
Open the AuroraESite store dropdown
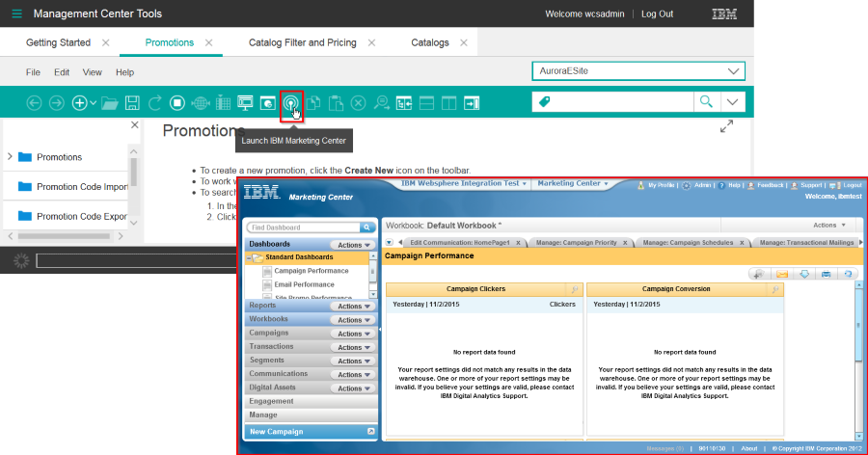point(638,70)
